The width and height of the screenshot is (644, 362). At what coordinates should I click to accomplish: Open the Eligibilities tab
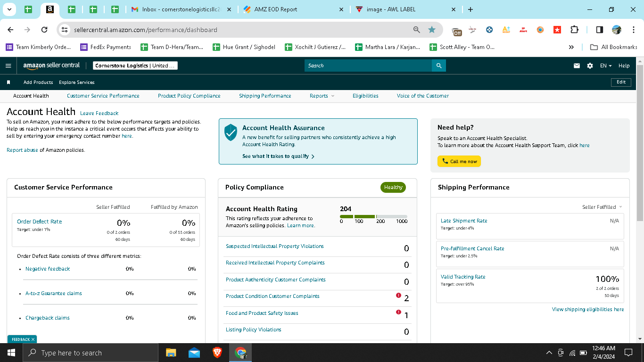pyautogui.click(x=365, y=96)
